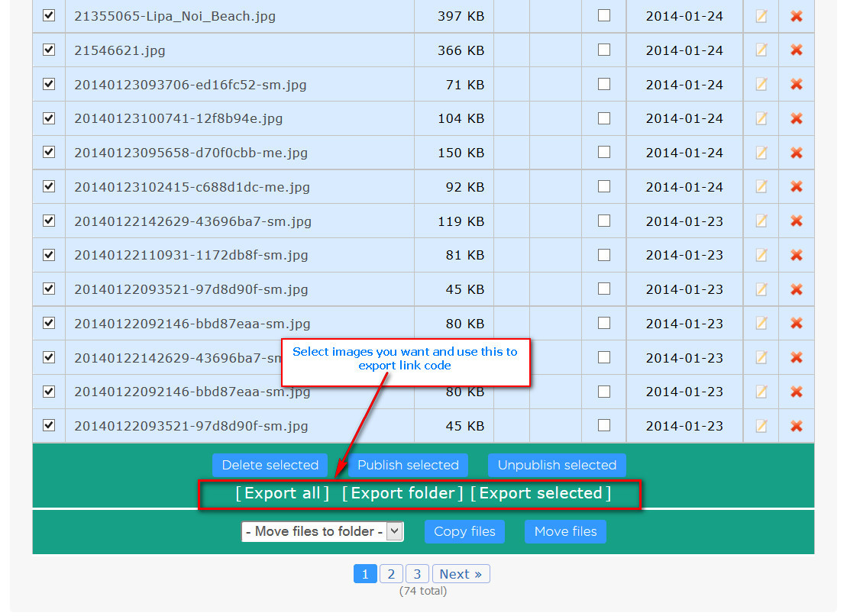Click the Copy files button
Image resolution: width=847 pixels, height=616 pixels.
[464, 531]
